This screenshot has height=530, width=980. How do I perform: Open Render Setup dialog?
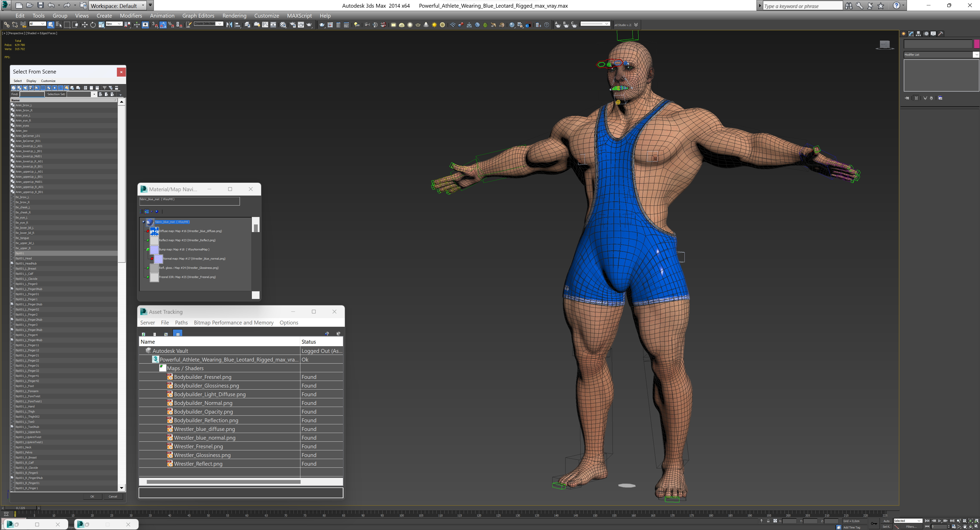tap(292, 25)
